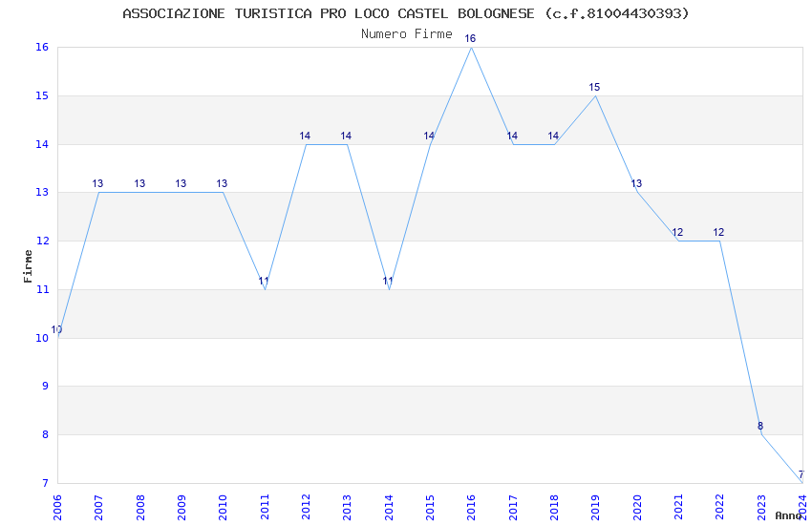Click the 2023 data point labeled 8
The height and width of the screenshot is (525, 812).
coord(760,426)
